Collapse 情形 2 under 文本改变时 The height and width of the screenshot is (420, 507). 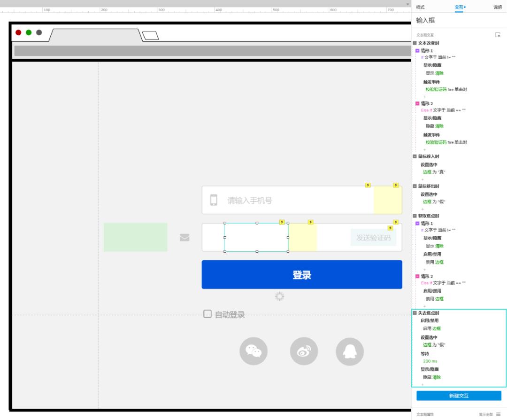click(417, 103)
